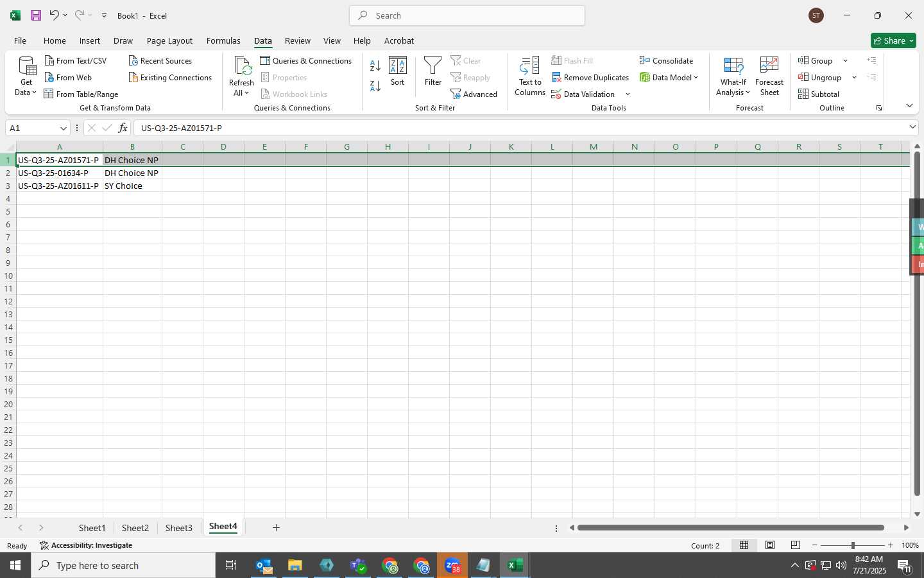This screenshot has height=578, width=924.
Task: Switch to Page Layout view
Action: tap(769, 545)
